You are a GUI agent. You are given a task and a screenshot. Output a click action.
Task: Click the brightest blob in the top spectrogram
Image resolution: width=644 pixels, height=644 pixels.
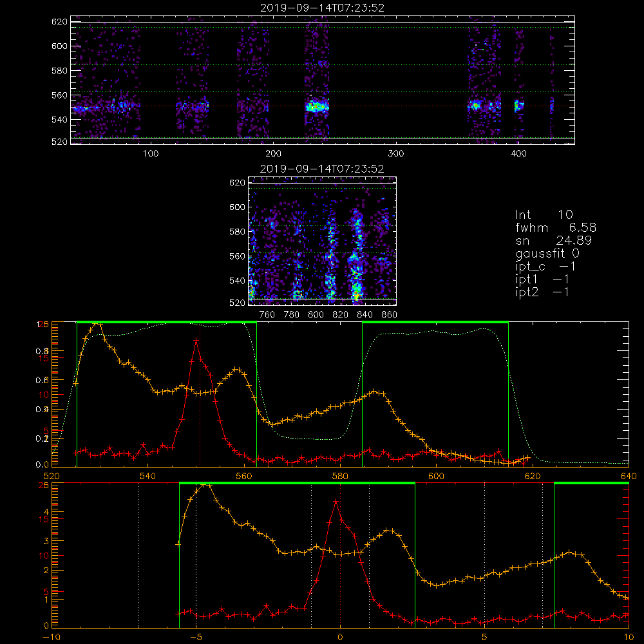317,106
